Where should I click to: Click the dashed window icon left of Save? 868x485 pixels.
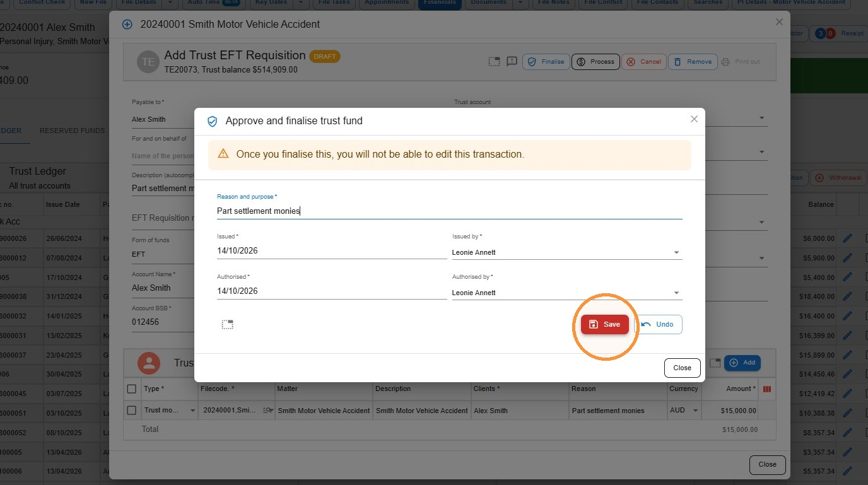[x=228, y=324]
